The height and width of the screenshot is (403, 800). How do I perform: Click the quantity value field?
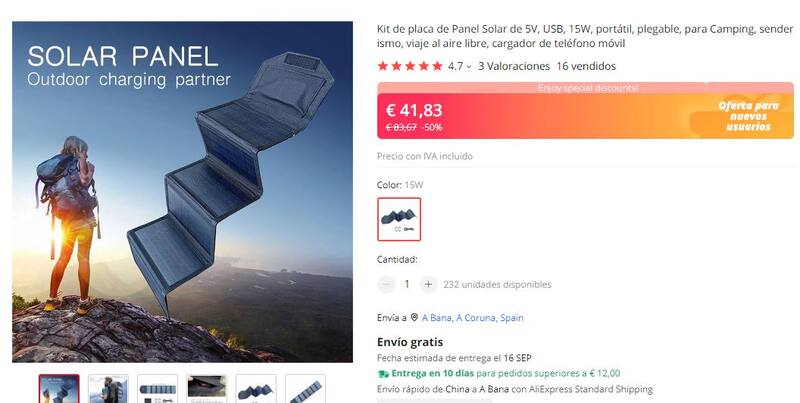tap(407, 284)
